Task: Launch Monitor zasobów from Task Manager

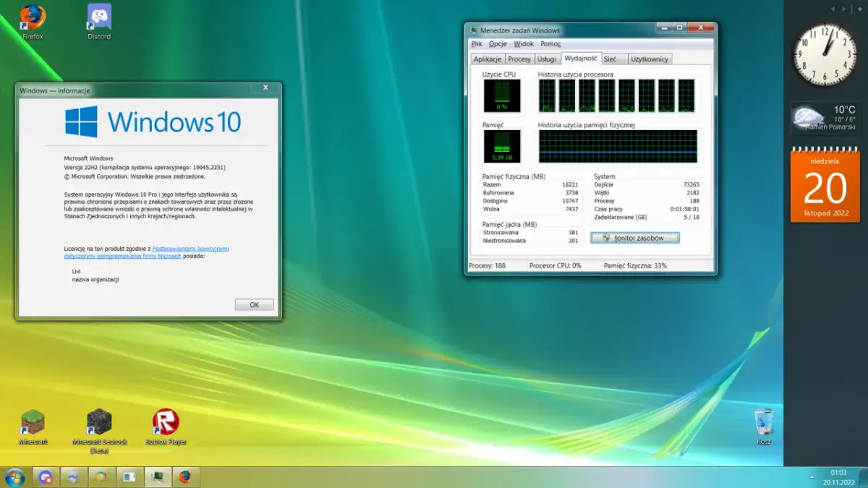Action: (634, 237)
